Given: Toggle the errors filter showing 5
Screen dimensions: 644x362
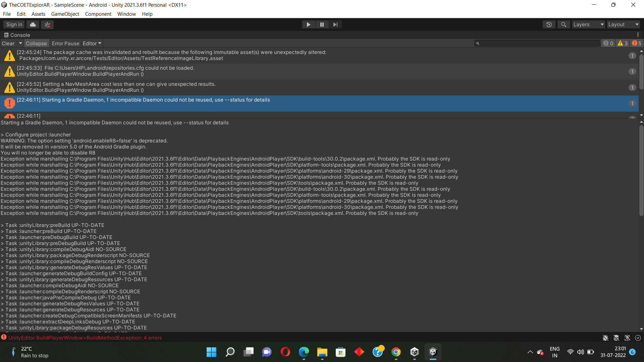Looking at the screenshot, I should [x=636, y=43].
